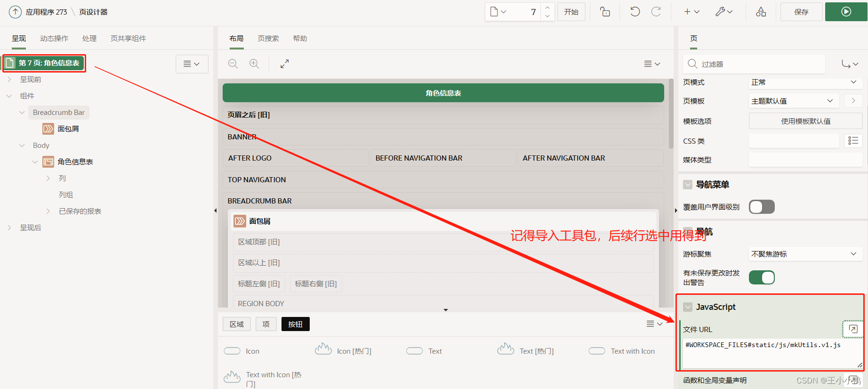
Task: Expand the 呈现前 tree node
Action: tap(9, 80)
